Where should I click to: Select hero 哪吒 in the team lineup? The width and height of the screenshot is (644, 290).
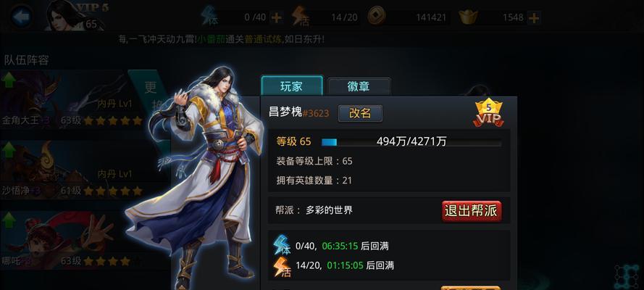(x=72, y=240)
